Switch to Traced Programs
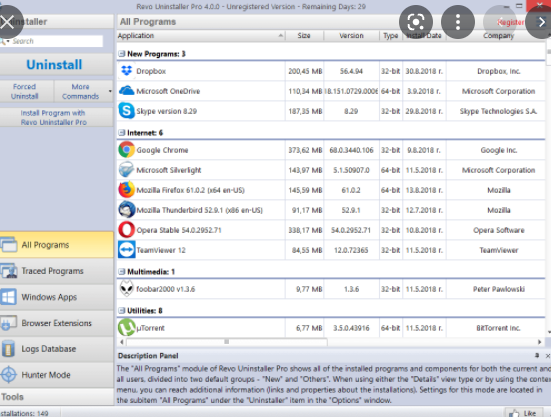This screenshot has height=417, width=551. point(57,271)
